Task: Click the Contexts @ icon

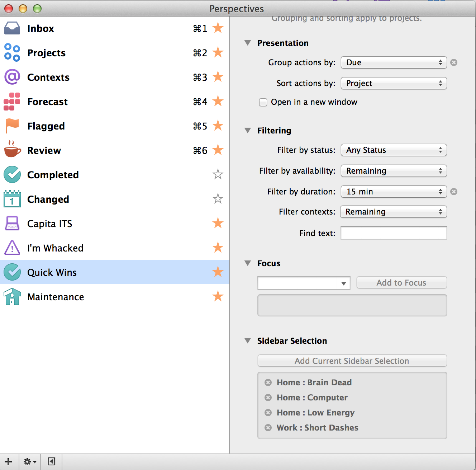Action: click(x=12, y=77)
